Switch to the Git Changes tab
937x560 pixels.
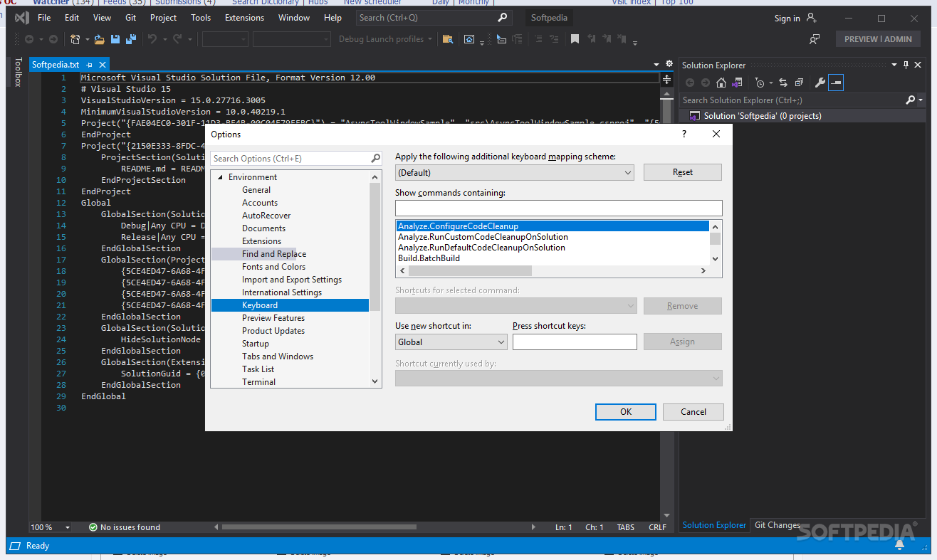coord(778,525)
